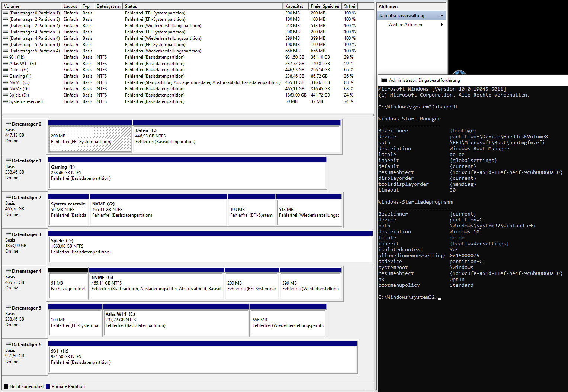Expand the Weitere Aktionen submenu arrow
This screenshot has width=568, height=392.
click(442, 25)
